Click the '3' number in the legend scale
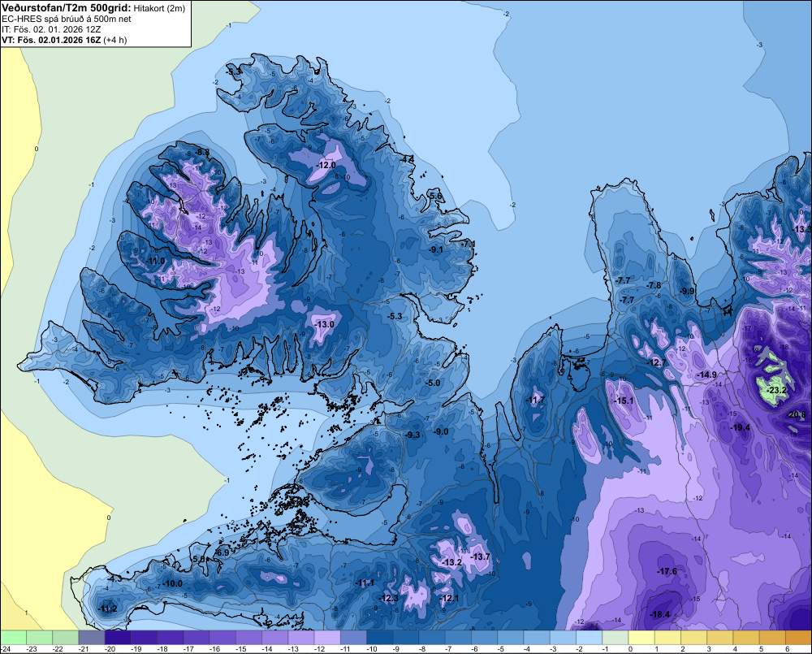Viewport: 812px width, 654px height. tap(708, 649)
